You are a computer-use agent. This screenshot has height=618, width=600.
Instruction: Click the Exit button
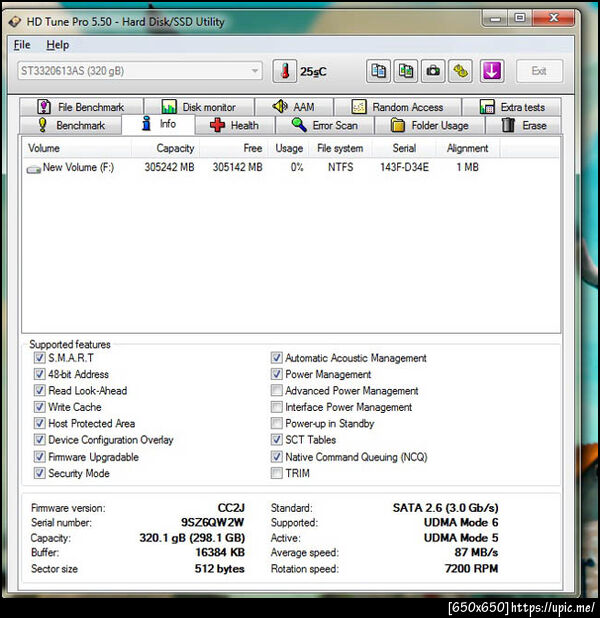coord(539,71)
